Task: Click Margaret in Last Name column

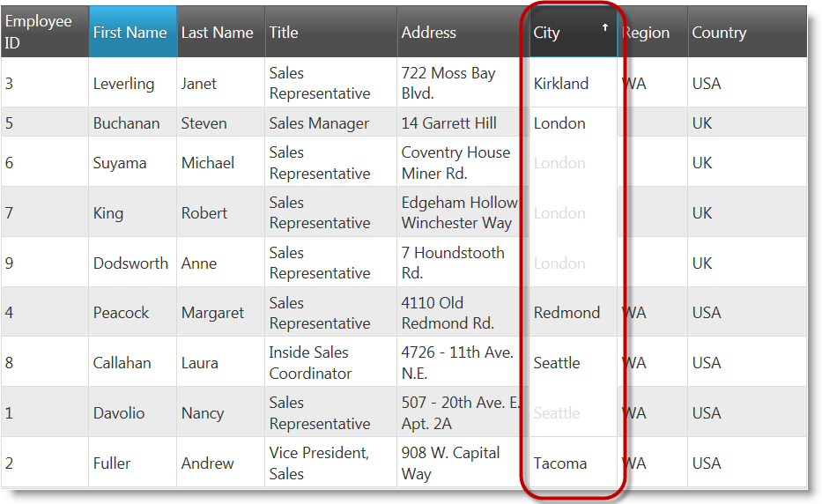Action: [213, 313]
